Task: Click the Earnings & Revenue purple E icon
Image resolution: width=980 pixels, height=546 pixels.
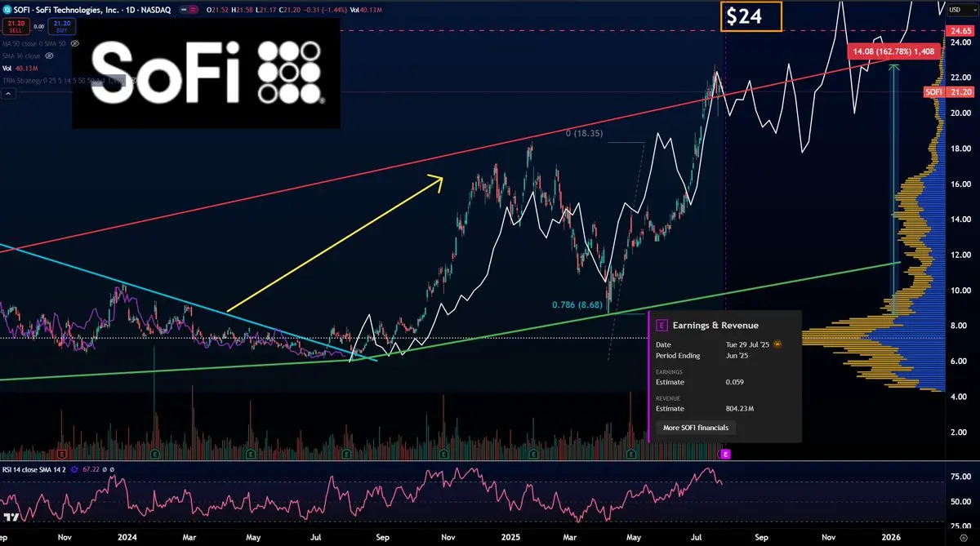Action: point(661,325)
